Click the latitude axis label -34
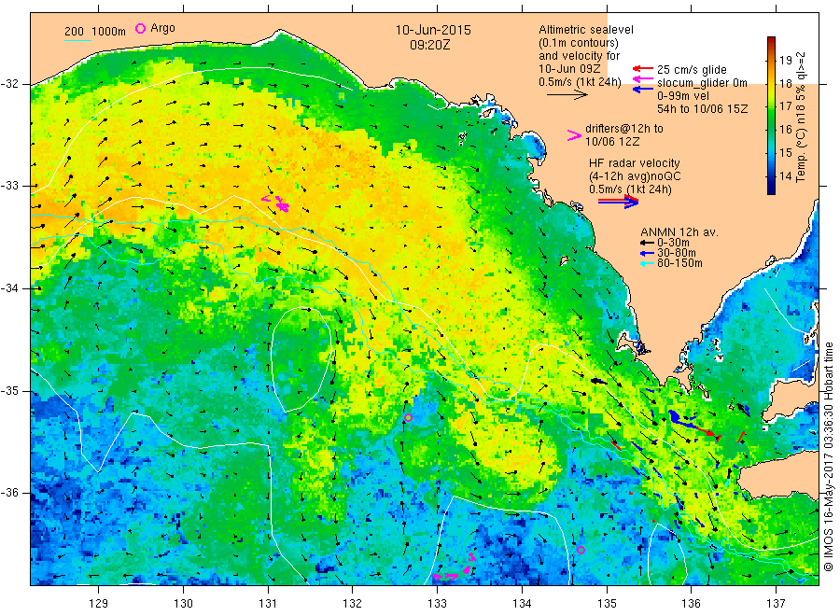The height and width of the screenshot is (616, 840). pos(9,288)
